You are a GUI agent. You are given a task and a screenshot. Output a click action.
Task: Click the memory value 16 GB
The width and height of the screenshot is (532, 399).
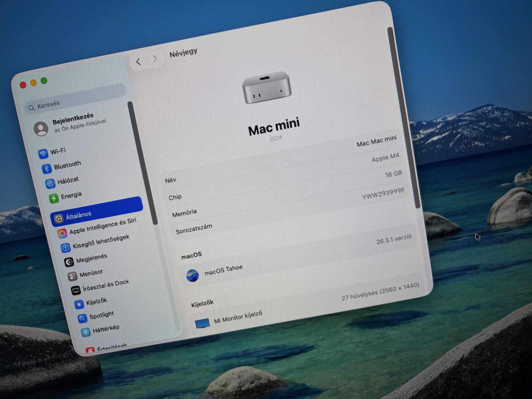tap(393, 174)
